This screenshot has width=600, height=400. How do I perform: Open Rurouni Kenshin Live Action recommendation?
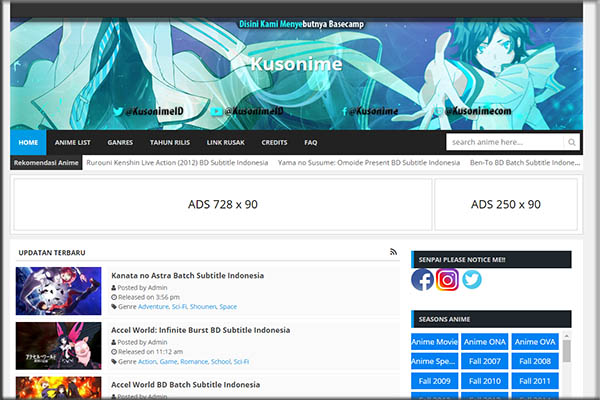(x=177, y=163)
